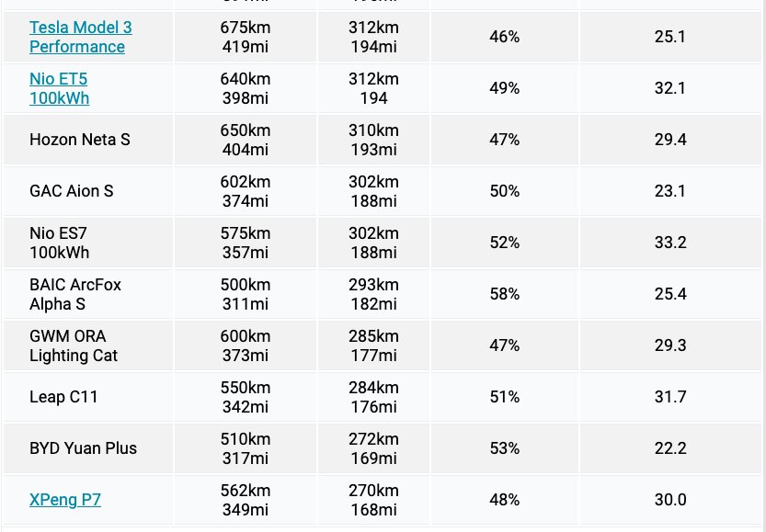Click the 22.2 value for BYD Yuan Plus
Image resolution: width=766 pixels, height=532 pixels.
pyautogui.click(x=670, y=448)
